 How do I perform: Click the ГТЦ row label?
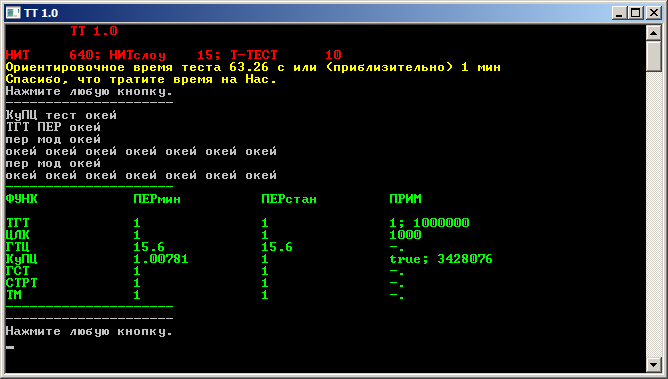[x=18, y=247]
